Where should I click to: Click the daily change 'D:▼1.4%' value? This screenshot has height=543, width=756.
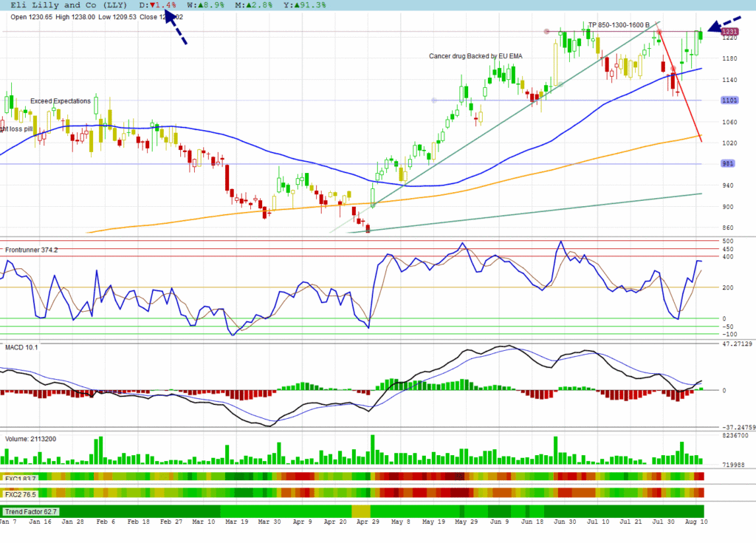[158, 5]
